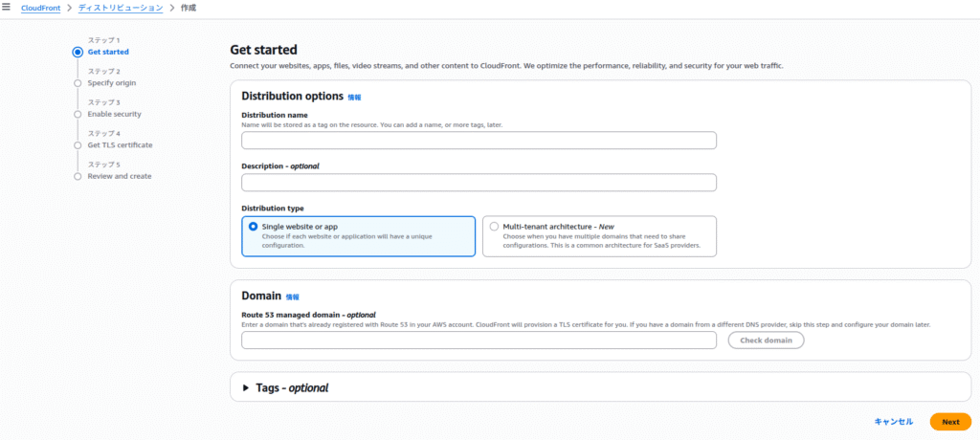
Task: Open the Domain section info link
Action: 292,297
